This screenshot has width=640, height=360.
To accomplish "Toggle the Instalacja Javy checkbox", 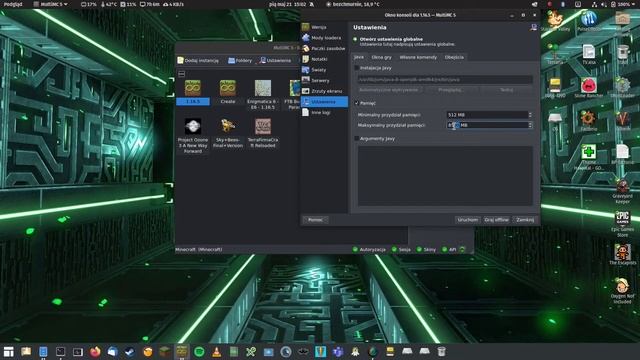I will (357, 68).
